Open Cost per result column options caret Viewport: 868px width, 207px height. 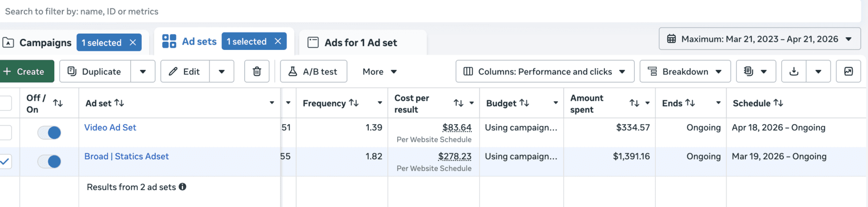click(471, 103)
